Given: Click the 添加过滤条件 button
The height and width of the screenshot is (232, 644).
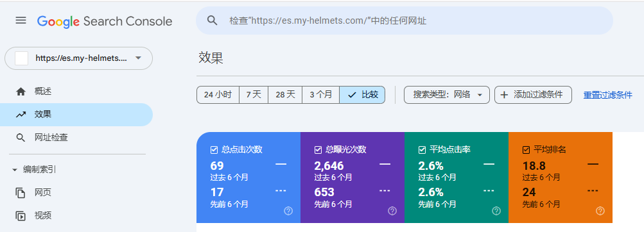Looking at the screenshot, I should [533, 95].
